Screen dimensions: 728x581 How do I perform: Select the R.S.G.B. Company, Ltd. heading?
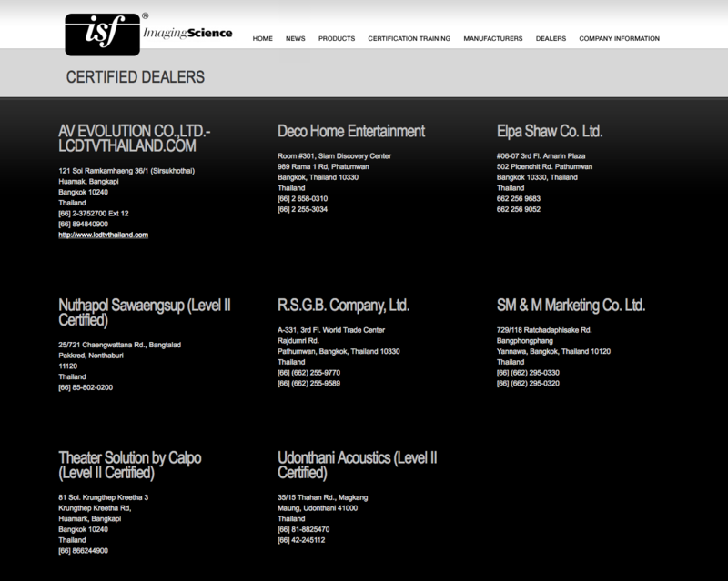[343, 306]
